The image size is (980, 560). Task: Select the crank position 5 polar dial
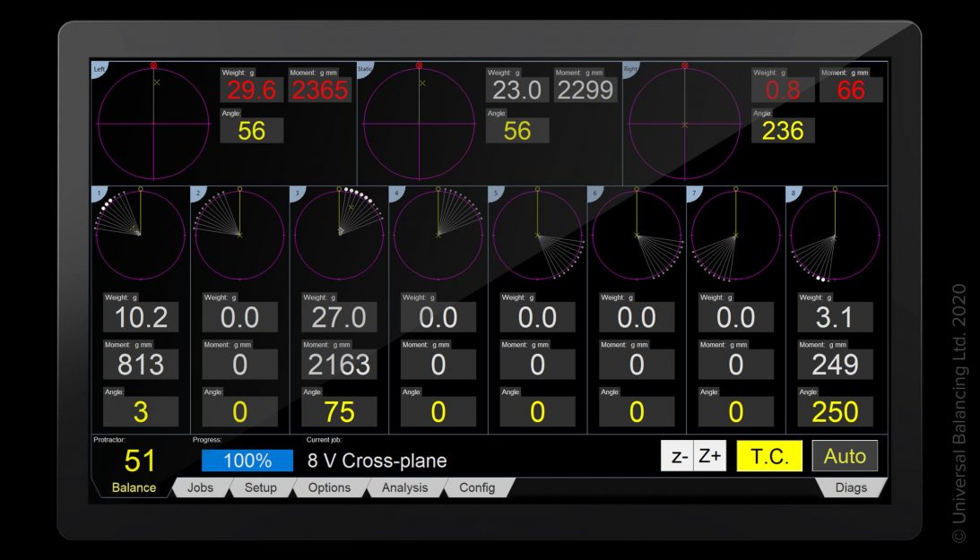click(537, 235)
